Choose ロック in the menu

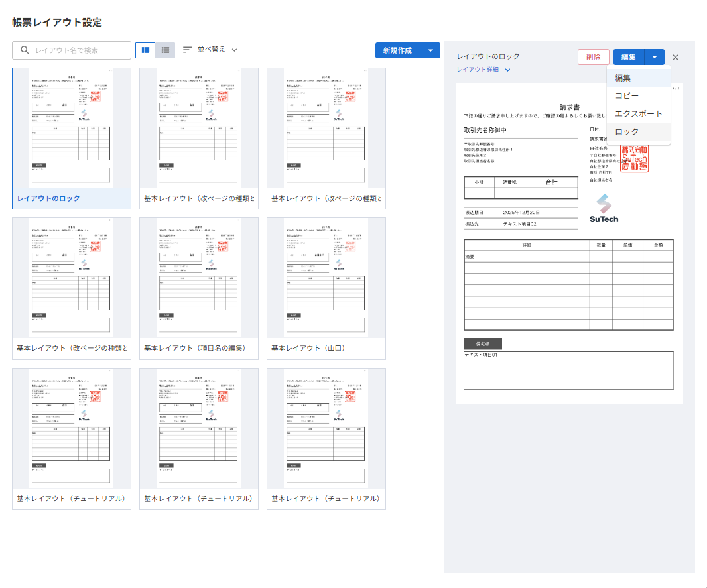pos(627,132)
